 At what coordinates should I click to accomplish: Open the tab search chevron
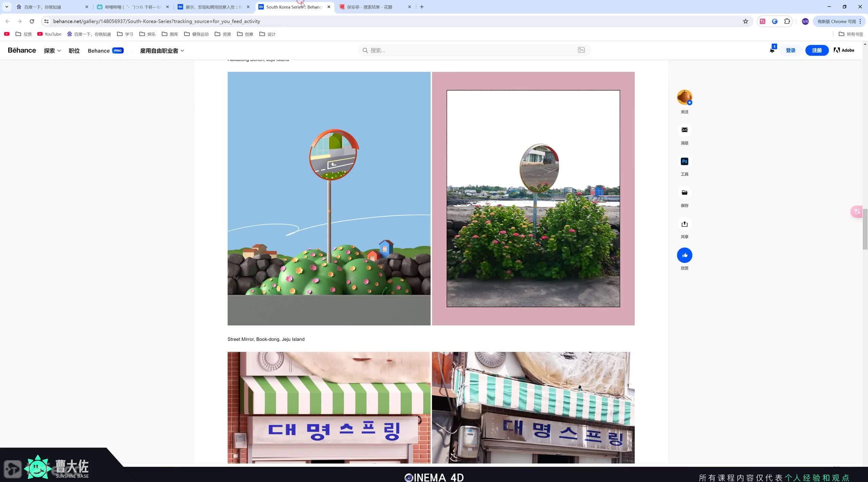(6, 7)
